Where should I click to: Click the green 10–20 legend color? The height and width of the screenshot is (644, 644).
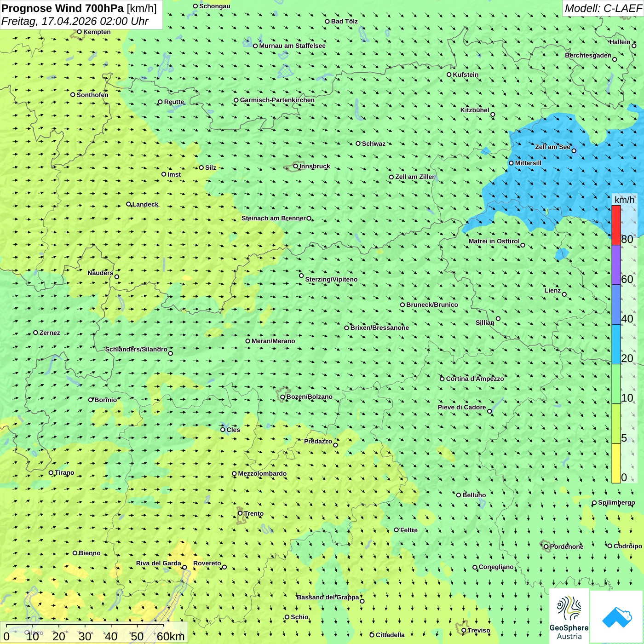pos(616,384)
